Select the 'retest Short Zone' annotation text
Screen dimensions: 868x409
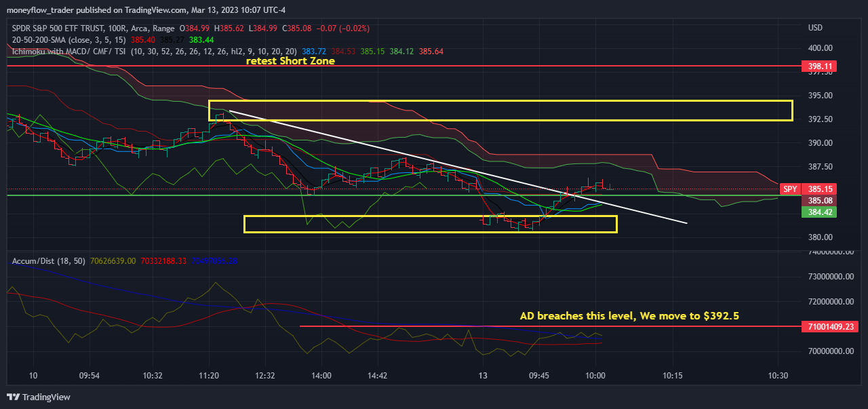[290, 61]
